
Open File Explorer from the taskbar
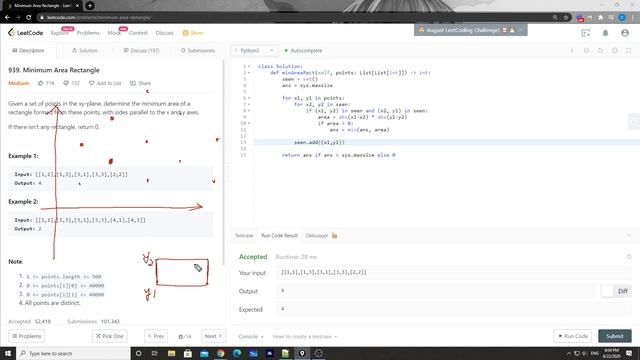coord(171,353)
